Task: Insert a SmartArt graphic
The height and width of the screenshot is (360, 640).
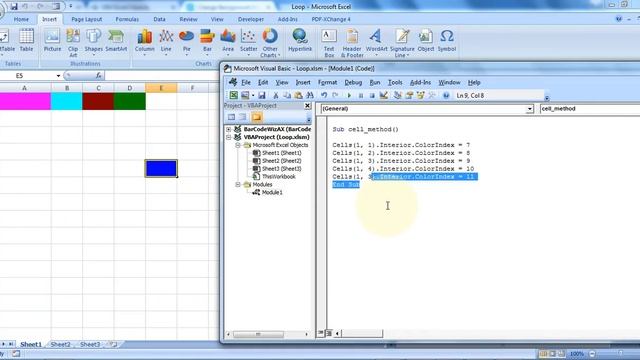Action: click(116, 41)
